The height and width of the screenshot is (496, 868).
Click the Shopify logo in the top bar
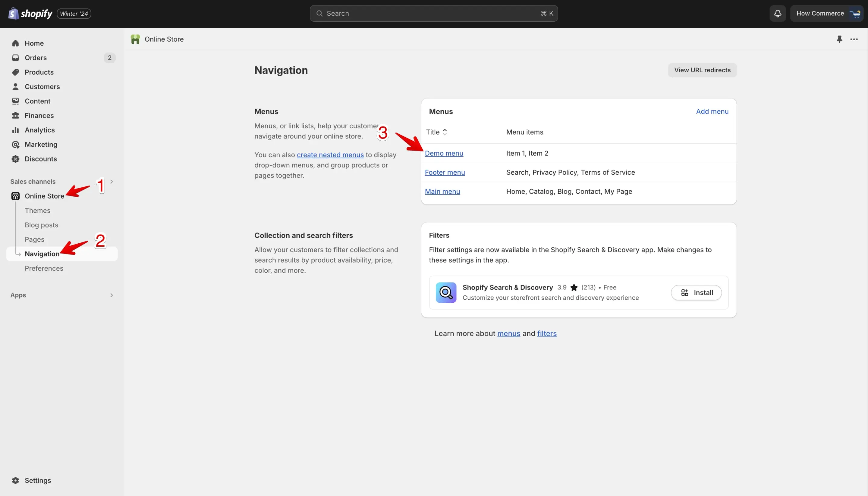(x=30, y=14)
